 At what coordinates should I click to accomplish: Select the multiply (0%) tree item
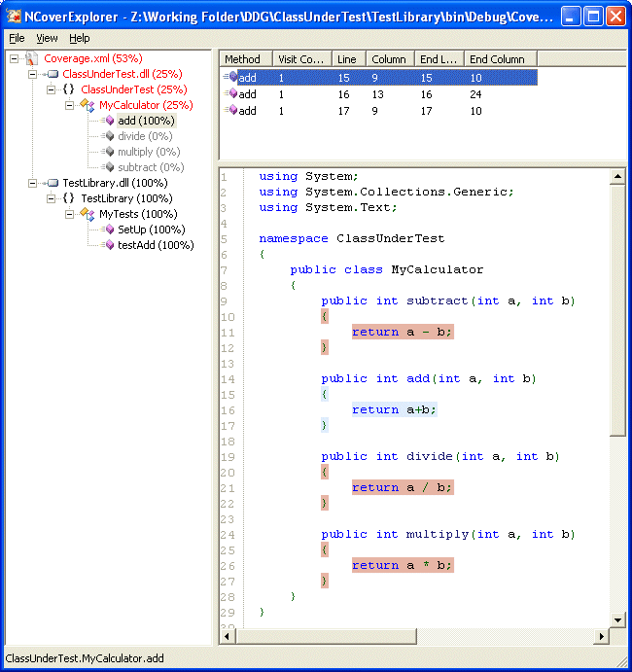(x=149, y=152)
